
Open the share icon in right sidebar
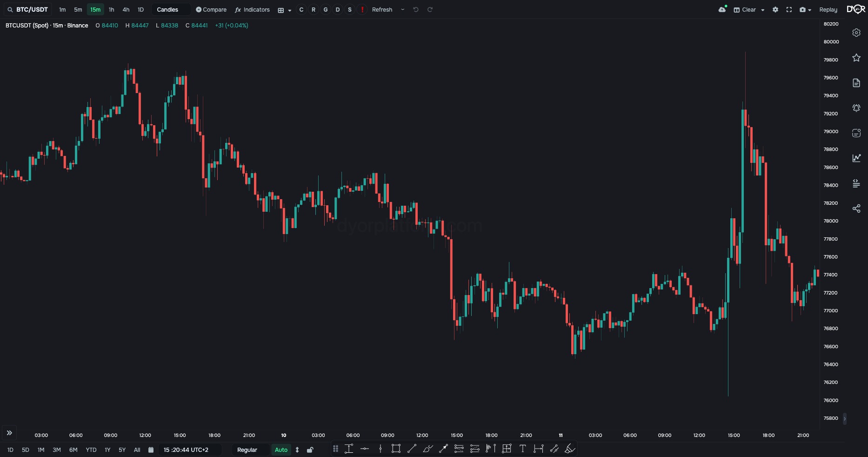pos(856,208)
